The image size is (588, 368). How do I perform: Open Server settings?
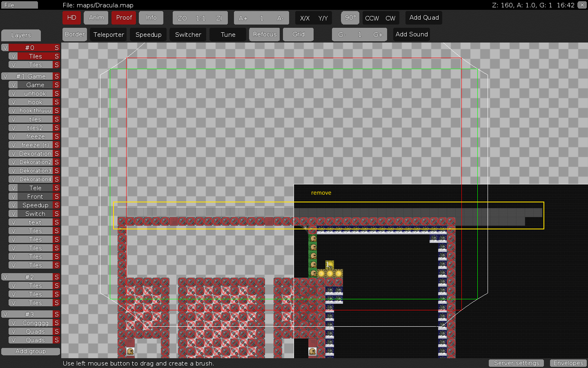(516, 363)
